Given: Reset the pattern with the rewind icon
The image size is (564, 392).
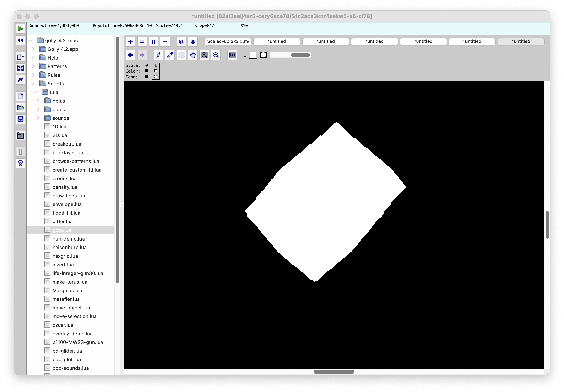Looking at the screenshot, I should (20, 40).
